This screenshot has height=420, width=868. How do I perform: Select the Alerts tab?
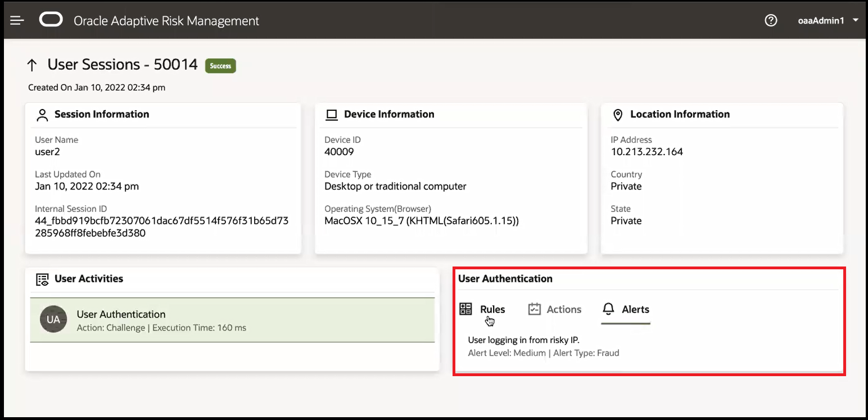coord(635,309)
